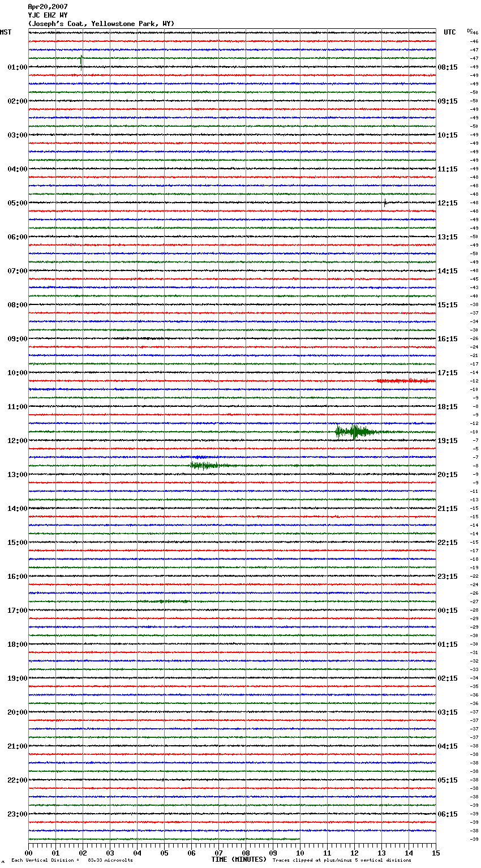Select the '09:00' MST hour label

(x=18, y=339)
